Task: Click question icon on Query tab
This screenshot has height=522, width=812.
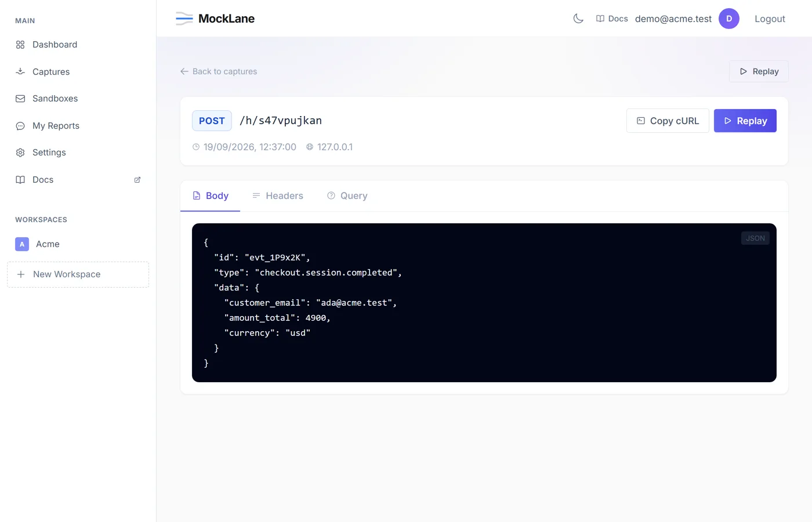Action: [331, 195]
